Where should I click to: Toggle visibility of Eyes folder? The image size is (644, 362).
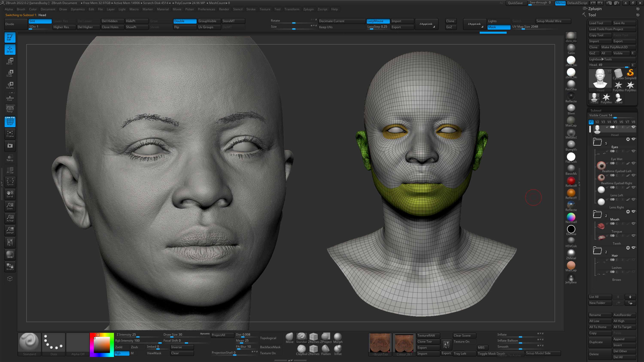tap(633, 139)
